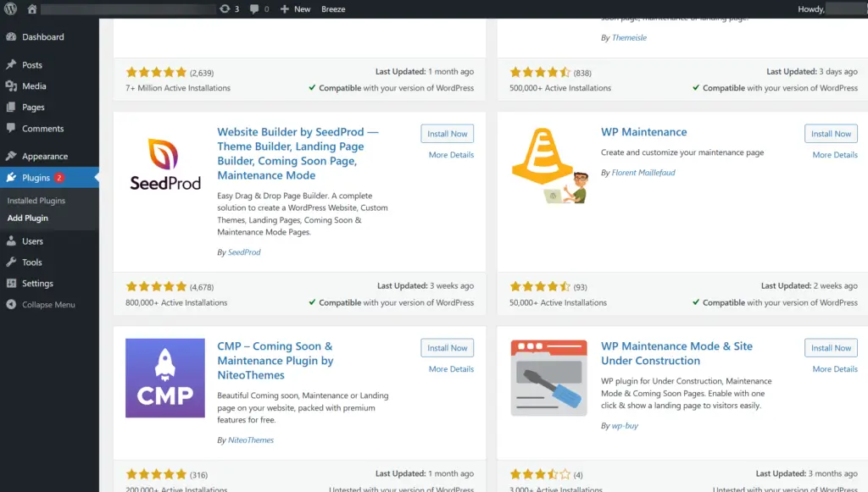This screenshot has height=492, width=868.
Task: Switch to Installed Plugins
Action: 37,202
